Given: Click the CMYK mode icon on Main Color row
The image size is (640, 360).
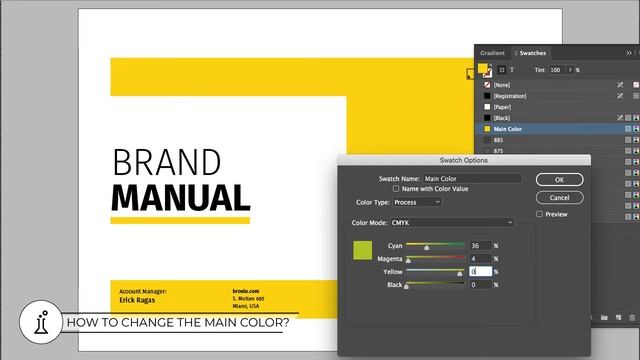Looking at the screenshot, I should click(636, 129).
